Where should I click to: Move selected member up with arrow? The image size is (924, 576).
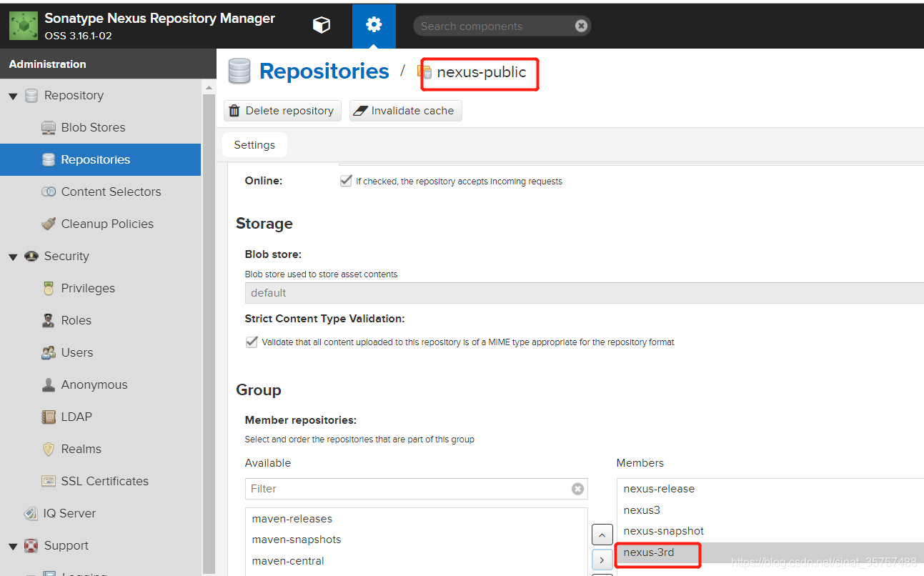point(602,535)
